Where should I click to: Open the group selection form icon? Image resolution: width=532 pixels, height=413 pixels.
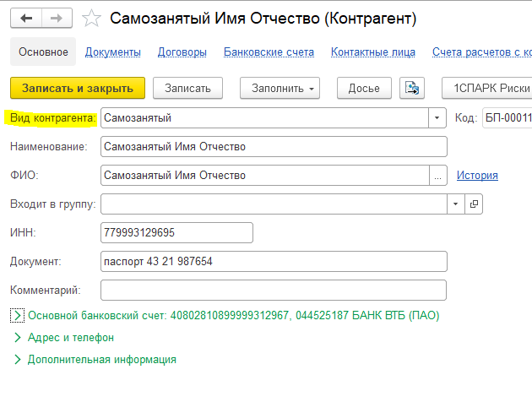pos(474,204)
